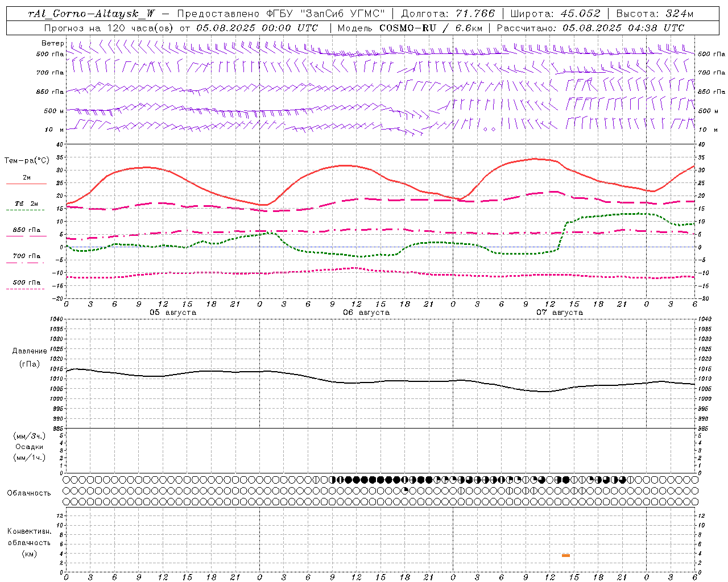Click the 10 м wind level label on left

coord(54,130)
